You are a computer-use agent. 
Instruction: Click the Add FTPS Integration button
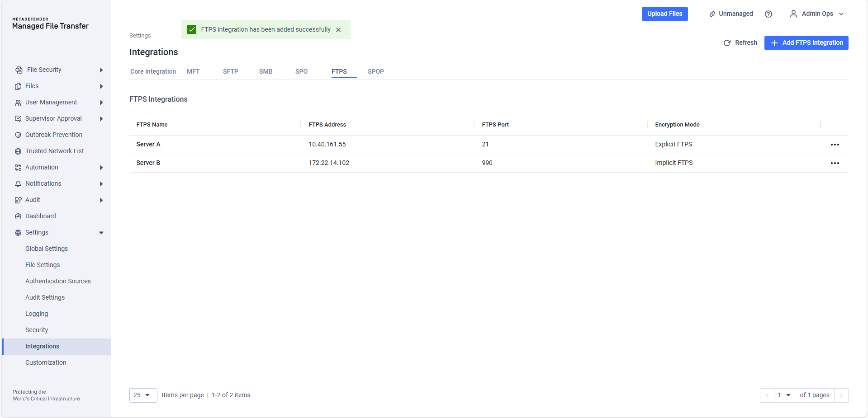806,43
